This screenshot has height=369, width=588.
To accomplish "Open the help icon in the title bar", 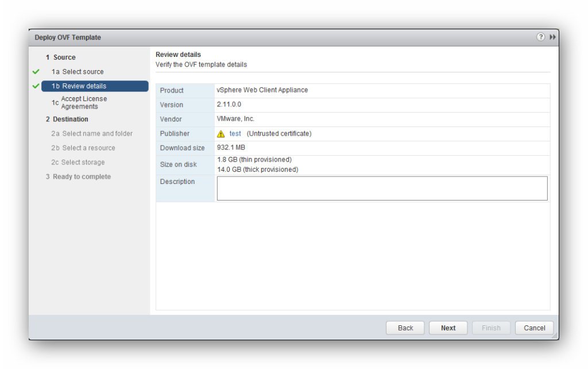I will pyautogui.click(x=540, y=37).
